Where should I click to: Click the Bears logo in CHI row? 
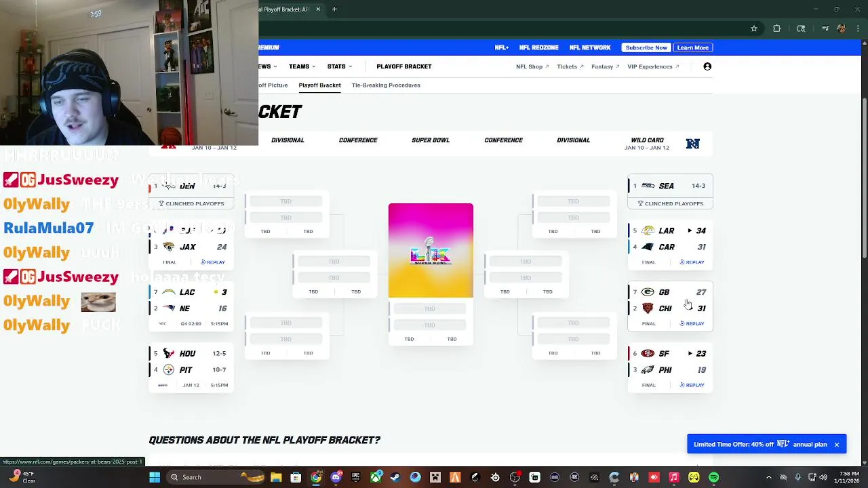click(x=648, y=308)
